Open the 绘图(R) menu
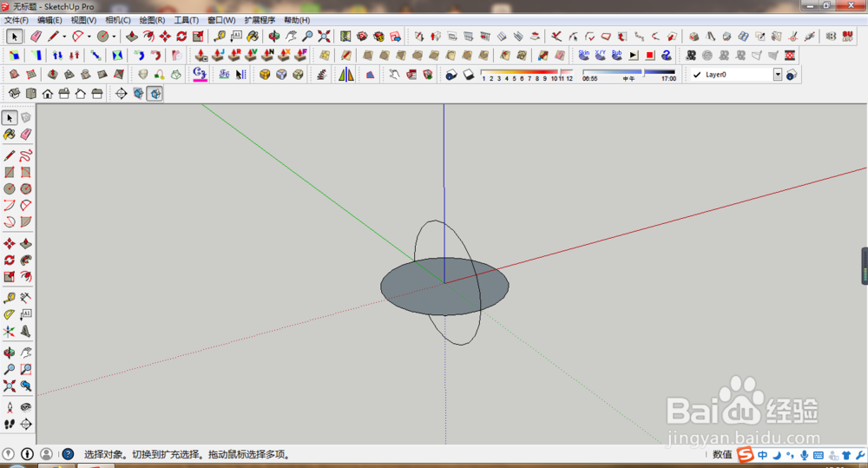This screenshot has width=868, height=468. tap(152, 20)
